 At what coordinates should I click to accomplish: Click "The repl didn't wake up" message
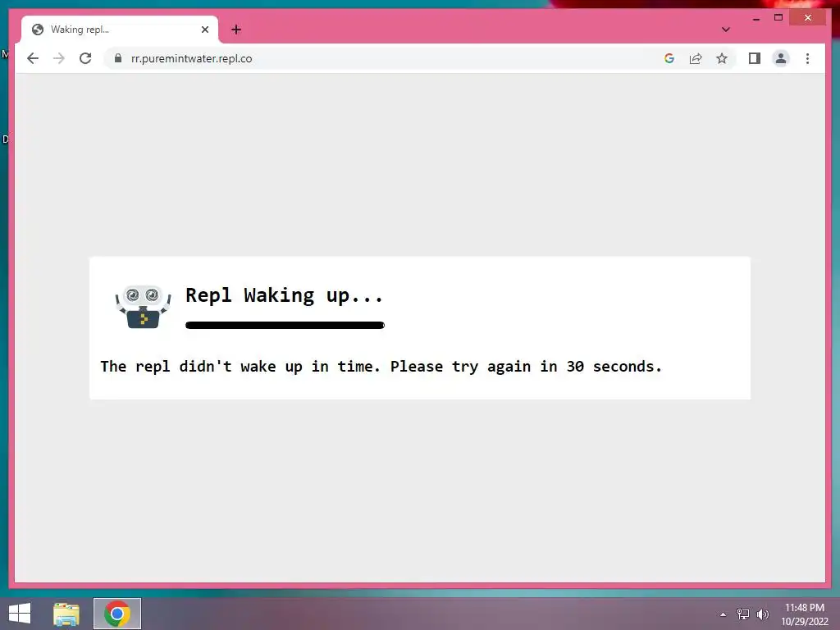pos(381,367)
